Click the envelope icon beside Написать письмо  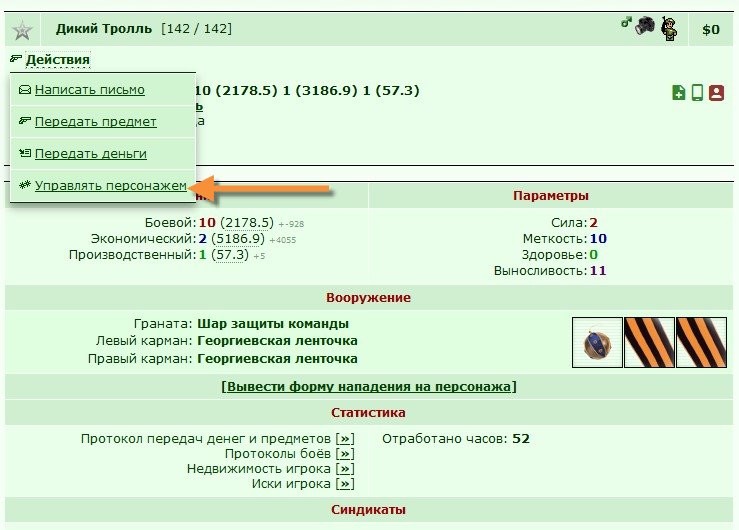[25, 90]
